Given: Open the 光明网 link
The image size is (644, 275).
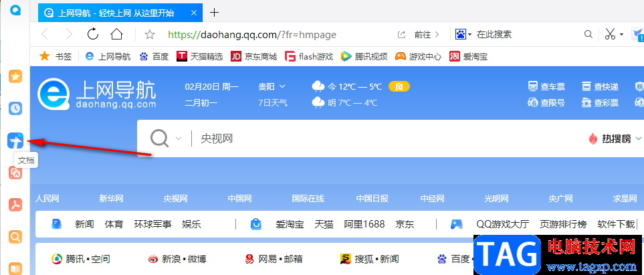Looking at the screenshot, I should [497, 199].
